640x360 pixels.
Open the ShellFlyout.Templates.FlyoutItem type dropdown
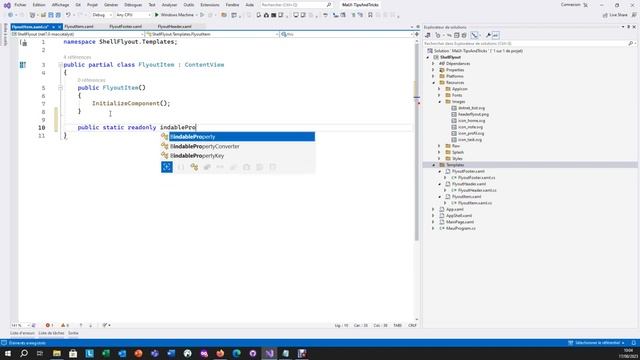point(212,34)
